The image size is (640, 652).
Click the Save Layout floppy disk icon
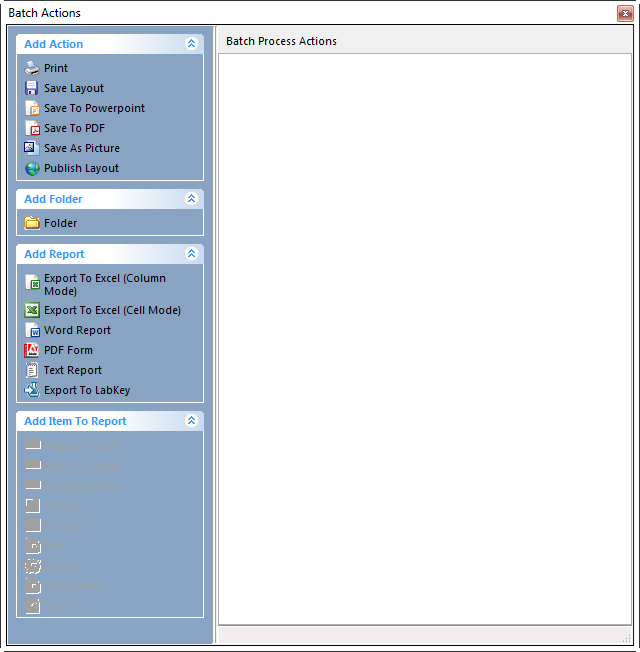(x=32, y=88)
